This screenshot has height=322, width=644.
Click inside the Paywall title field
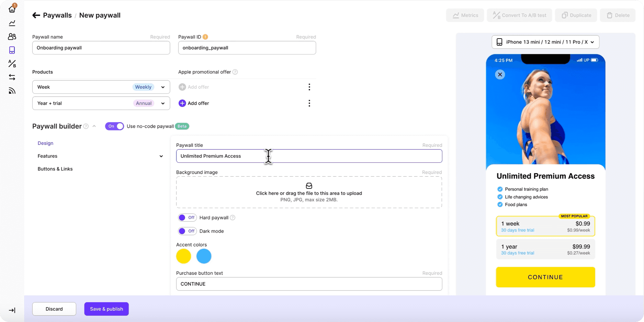(x=309, y=156)
